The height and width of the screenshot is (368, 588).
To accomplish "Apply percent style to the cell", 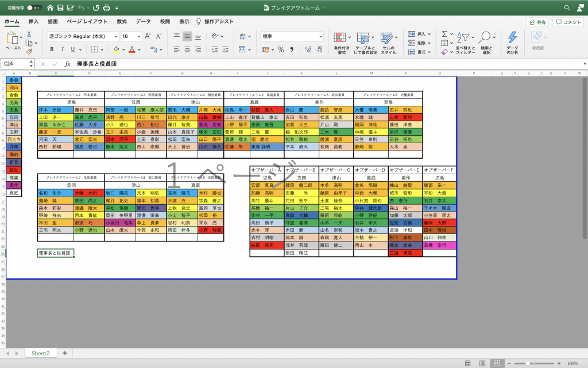I will coord(281,49).
